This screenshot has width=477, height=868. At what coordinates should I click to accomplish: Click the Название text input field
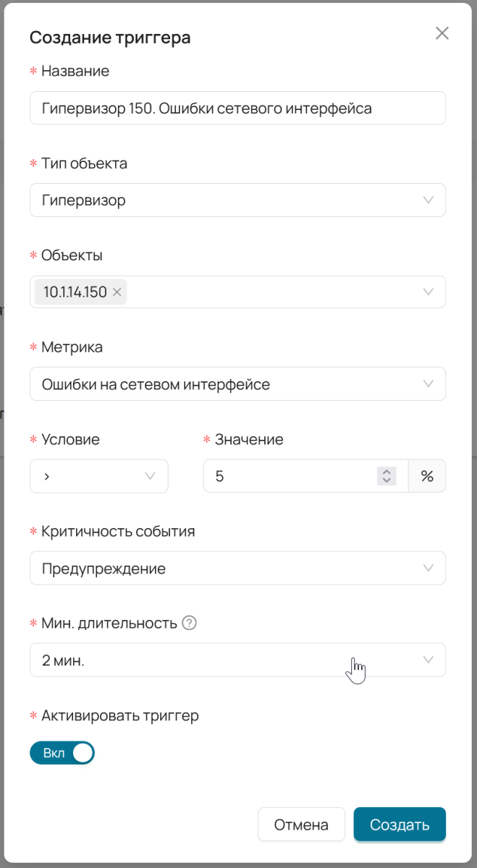[237, 108]
